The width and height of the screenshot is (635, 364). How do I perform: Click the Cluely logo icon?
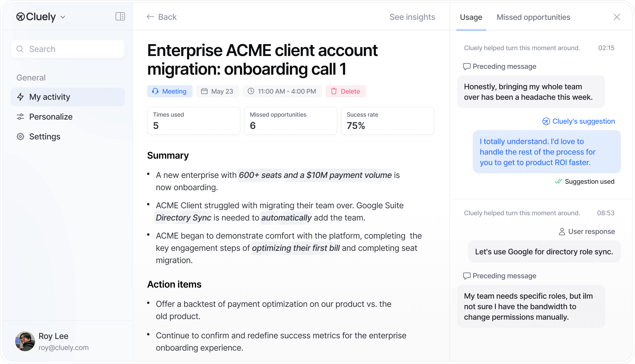(x=20, y=17)
